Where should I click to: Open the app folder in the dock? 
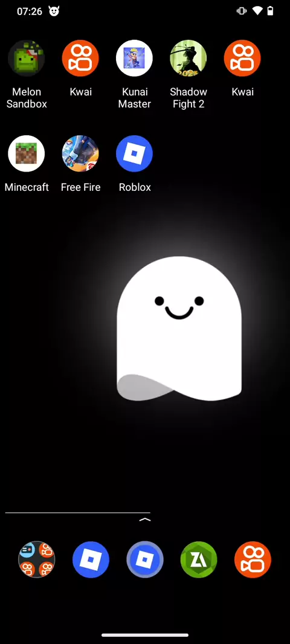tap(37, 559)
